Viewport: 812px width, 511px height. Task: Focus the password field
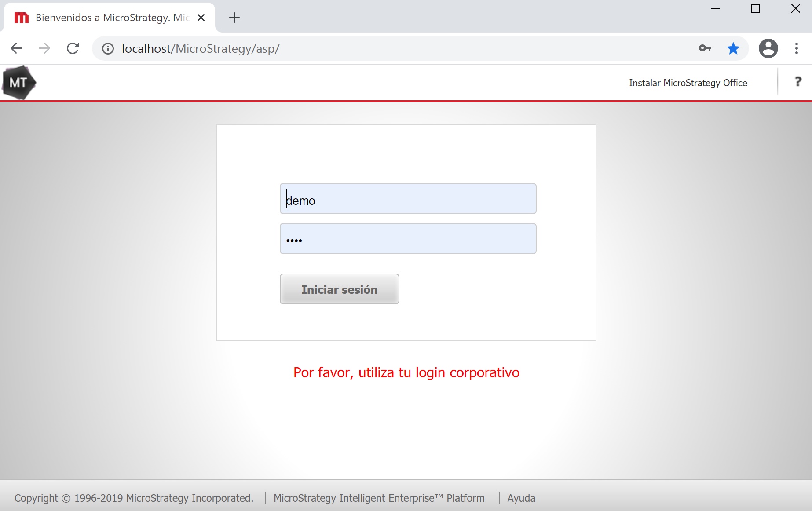tap(408, 239)
